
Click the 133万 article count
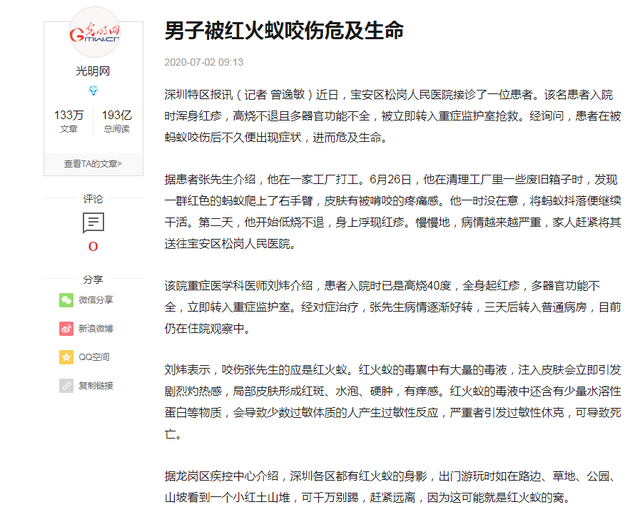(x=69, y=115)
